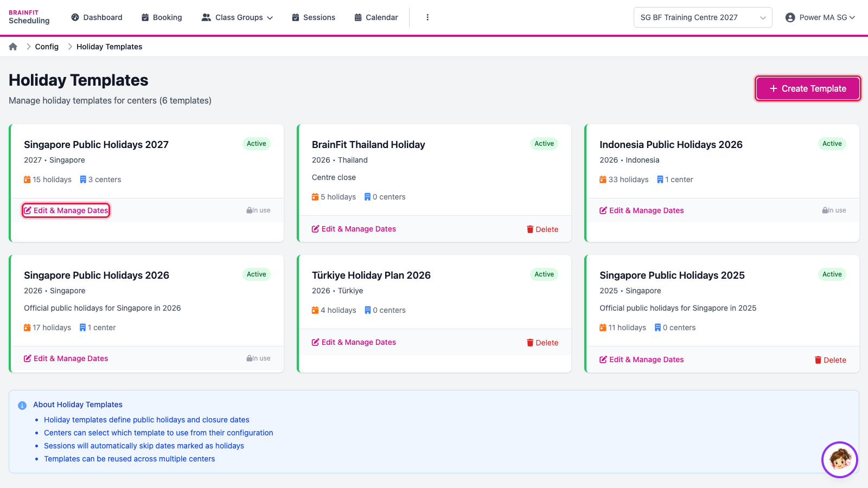Click the chat assistant avatar bubble
Image resolution: width=868 pixels, height=488 pixels.
[840, 460]
